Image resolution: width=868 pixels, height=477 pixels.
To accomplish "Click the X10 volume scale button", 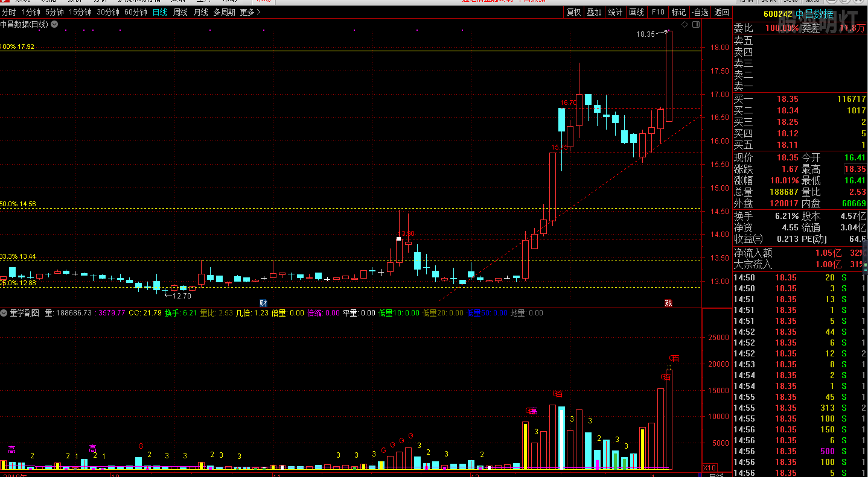I will point(710,468).
